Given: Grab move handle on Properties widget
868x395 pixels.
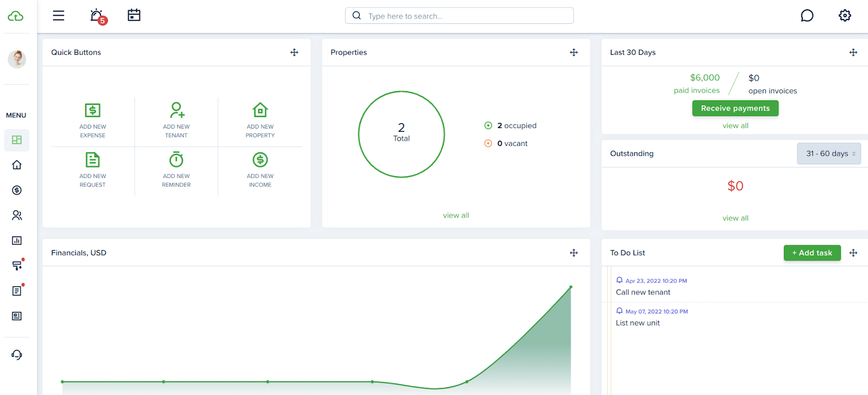Looking at the screenshot, I should [x=574, y=53].
